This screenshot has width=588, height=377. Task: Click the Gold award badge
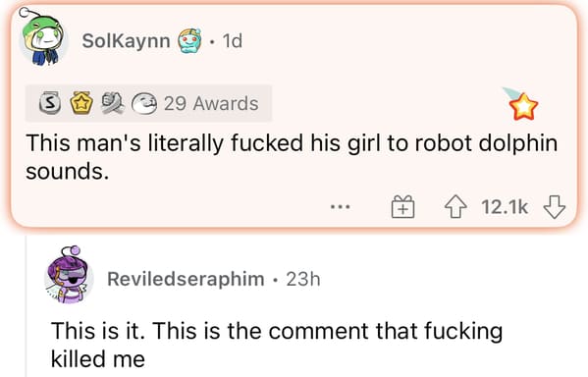(82, 103)
